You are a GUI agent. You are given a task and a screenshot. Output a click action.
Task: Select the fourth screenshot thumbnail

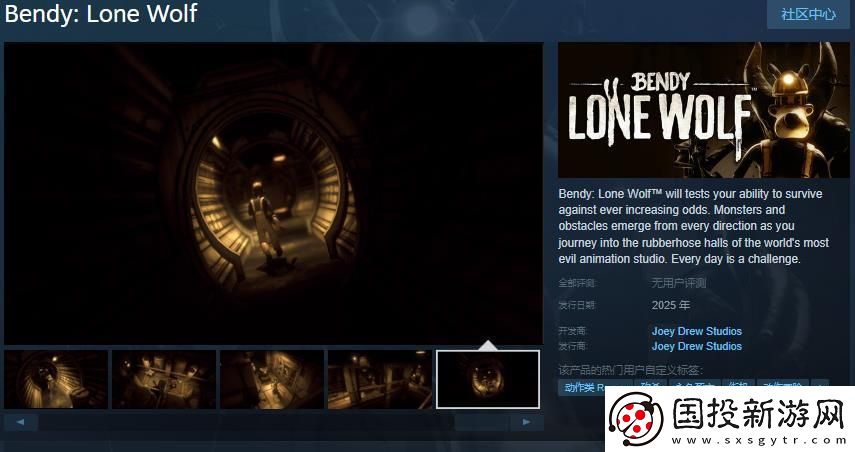(x=380, y=379)
